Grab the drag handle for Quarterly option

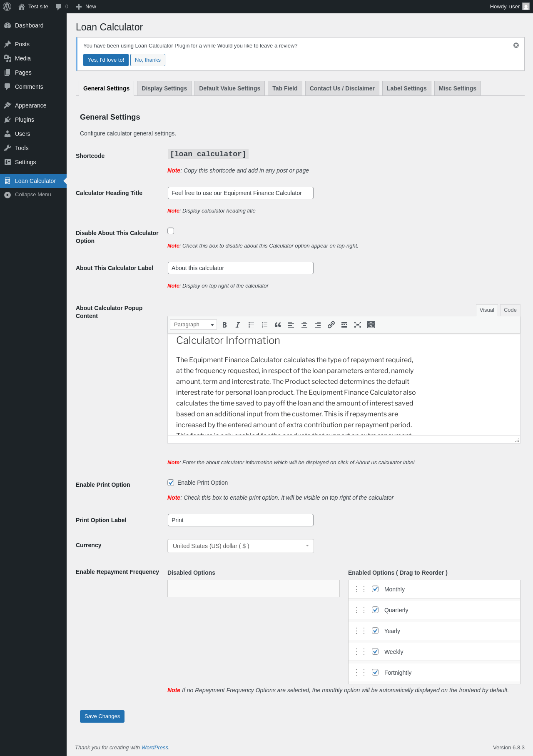pyautogui.click(x=360, y=610)
